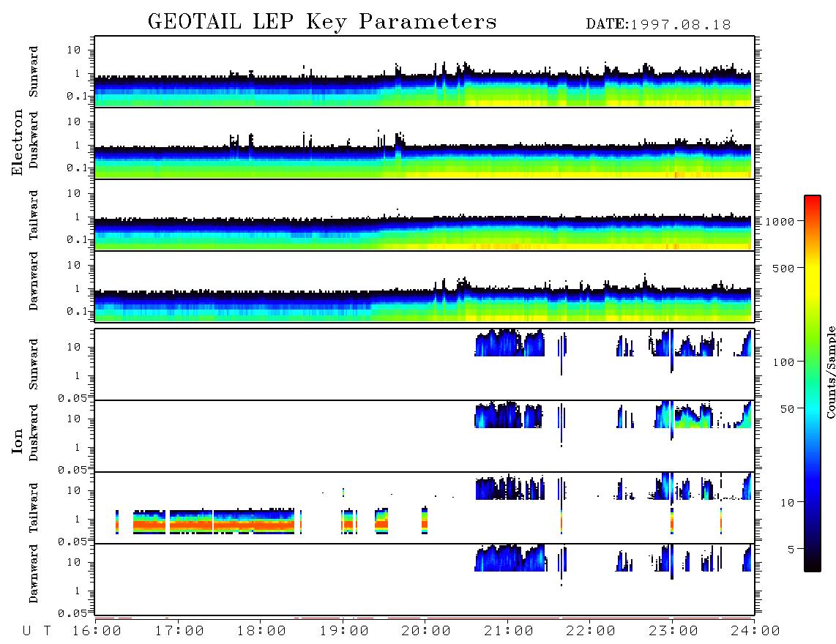Image resolution: width=836 pixels, height=644 pixels.
Task: Select the 500 color bar tick label
Action: point(783,269)
